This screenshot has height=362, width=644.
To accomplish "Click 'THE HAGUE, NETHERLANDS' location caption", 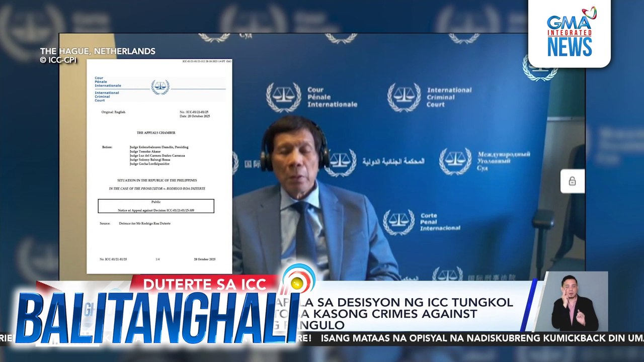I will pos(98,51).
